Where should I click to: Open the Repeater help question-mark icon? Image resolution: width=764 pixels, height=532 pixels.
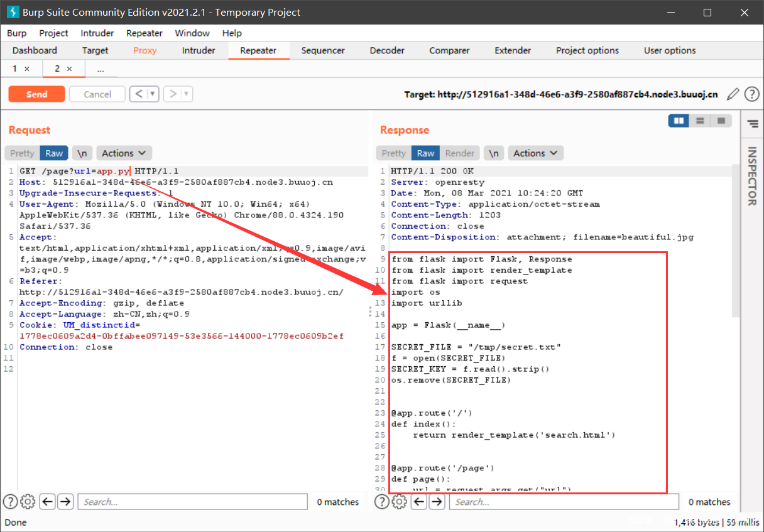(751, 94)
